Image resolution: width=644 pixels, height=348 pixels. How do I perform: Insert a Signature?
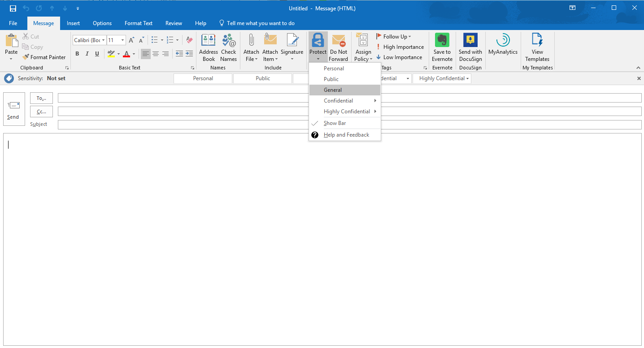[x=292, y=47]
